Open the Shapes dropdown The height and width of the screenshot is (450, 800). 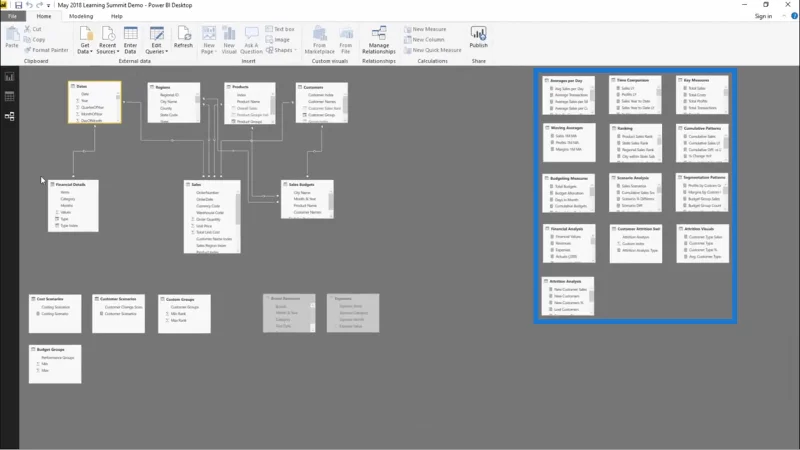(x=281, y=50)
